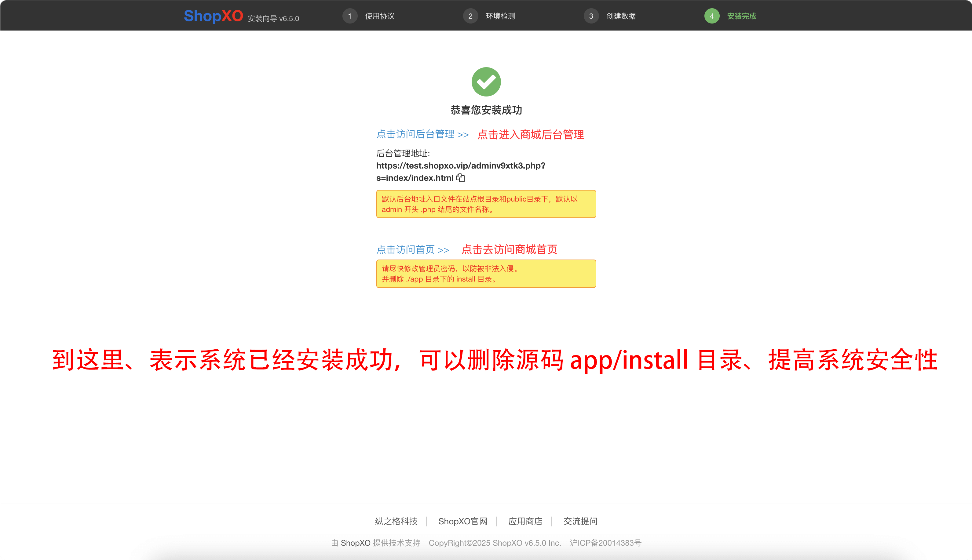Select the 使用协议 step label
972x560 pixels.
(x=379, y=16)
